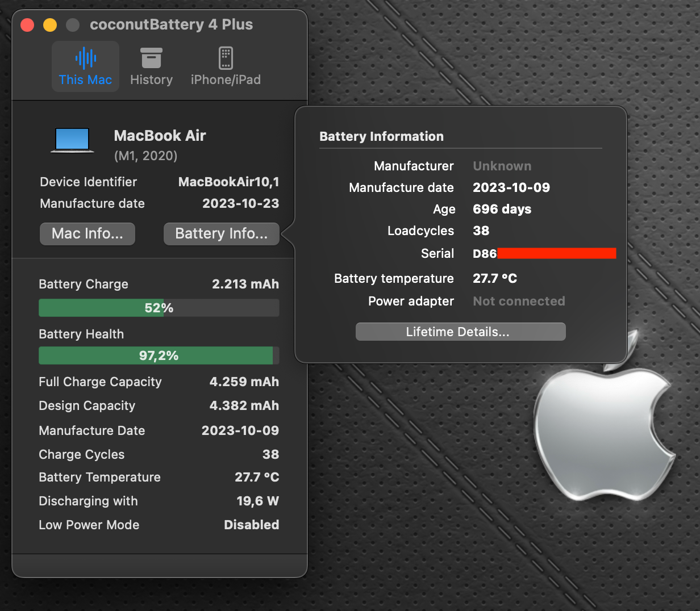
Task: Click the Loadcycles 38 value
Action: (481, 231)
